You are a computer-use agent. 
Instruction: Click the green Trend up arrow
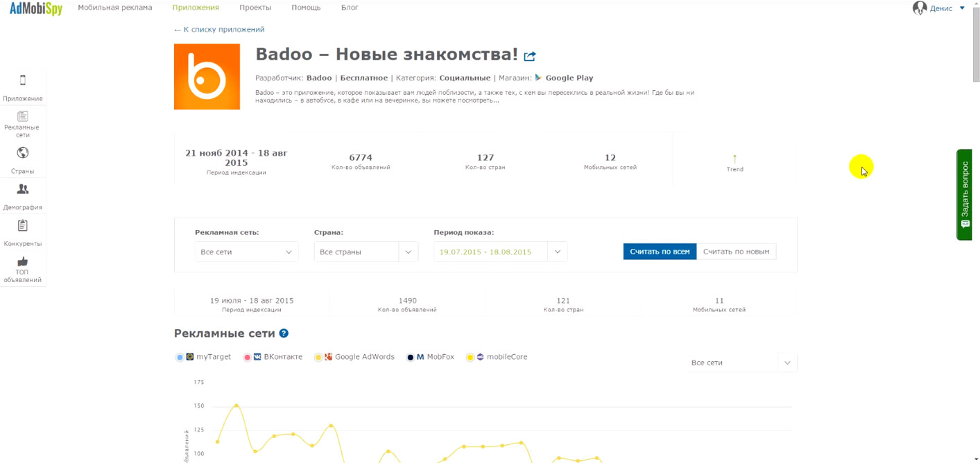[735, 159]
